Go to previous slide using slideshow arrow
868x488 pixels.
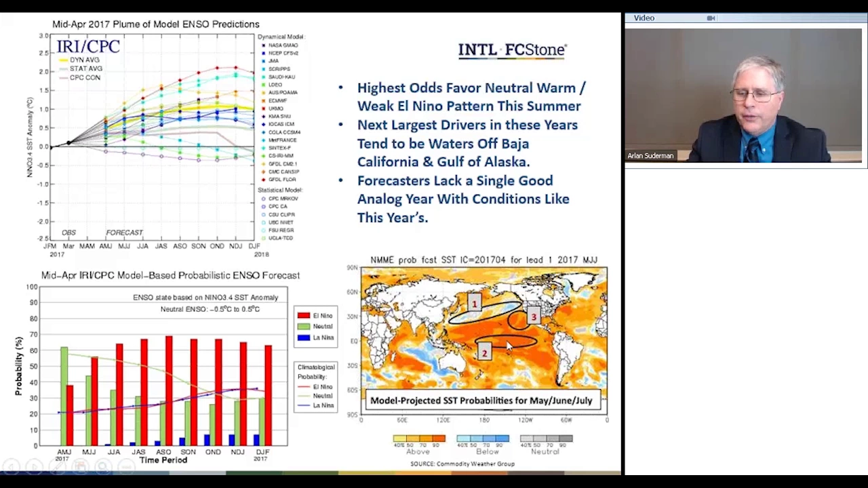[x=12, y=466]
